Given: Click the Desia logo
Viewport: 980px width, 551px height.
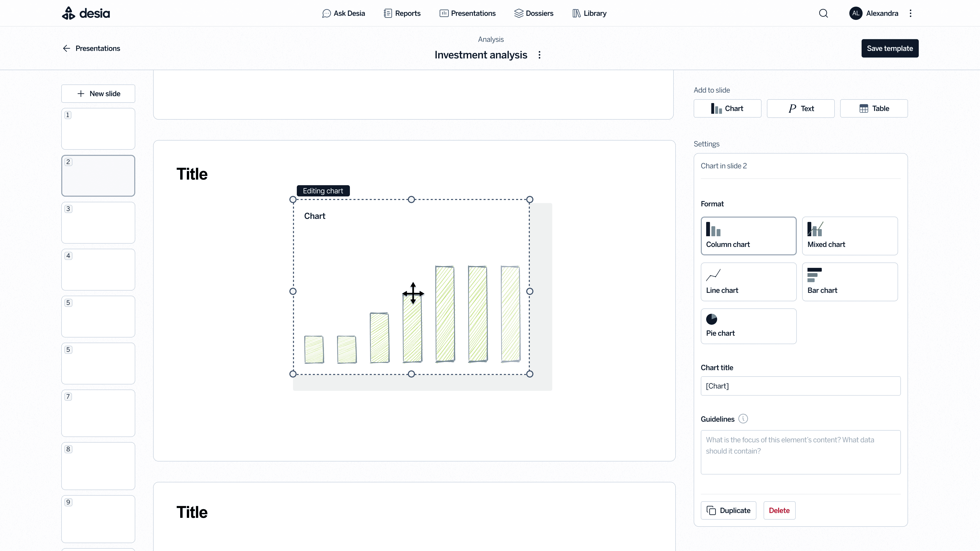Looking at the screenshot, I should [86, 13].
